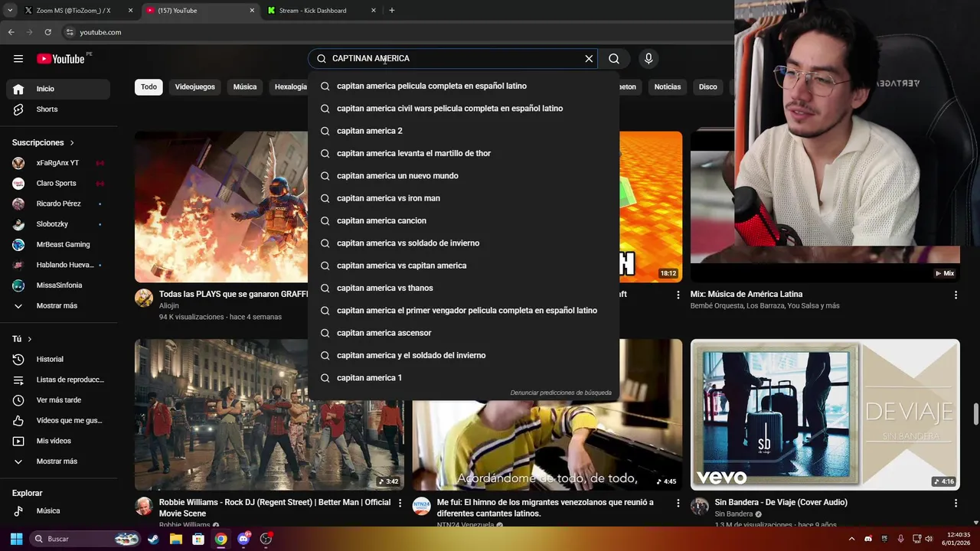This screenshot has width=980, height=551.
Task: Go to Inicio in the sidebar
Action: pos(58,89)
